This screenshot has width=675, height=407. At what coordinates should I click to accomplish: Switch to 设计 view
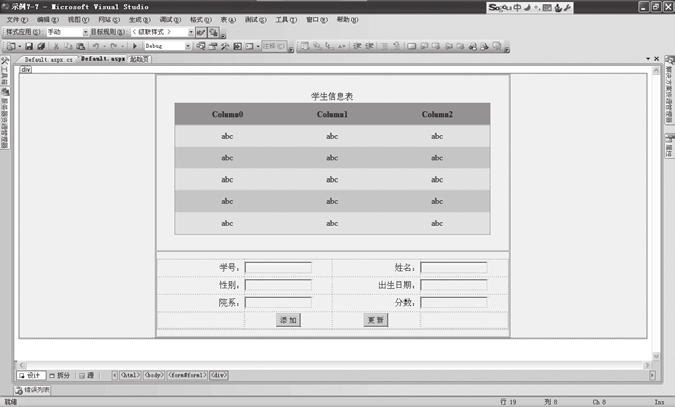coord(31,376)
